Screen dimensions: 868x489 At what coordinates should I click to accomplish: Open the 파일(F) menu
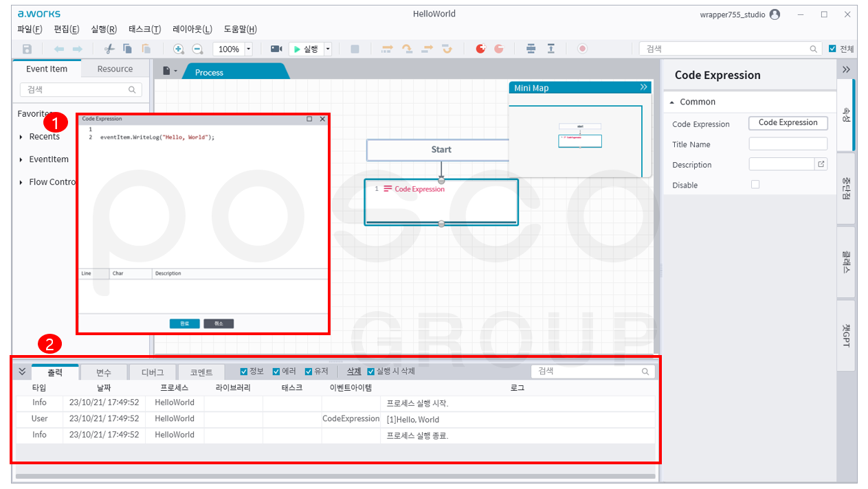(30, 30)
